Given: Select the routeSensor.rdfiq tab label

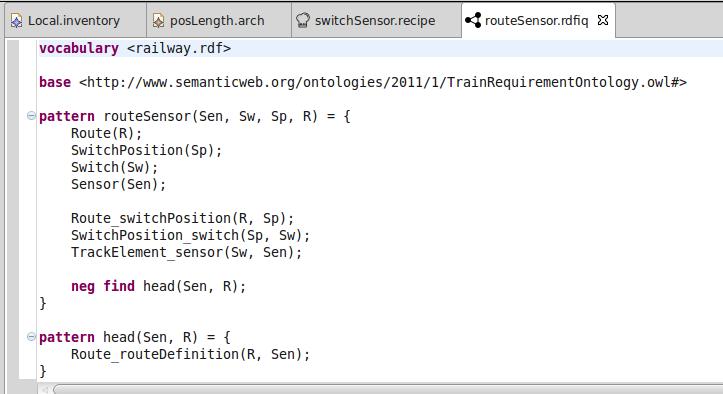Looking at the screenshot, I should coord(537,21).
